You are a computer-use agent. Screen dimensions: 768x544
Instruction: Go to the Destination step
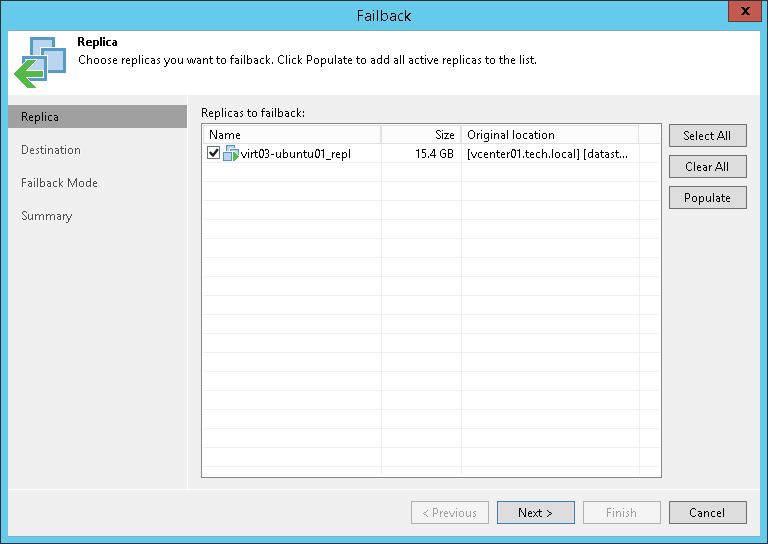coord(51,150)
